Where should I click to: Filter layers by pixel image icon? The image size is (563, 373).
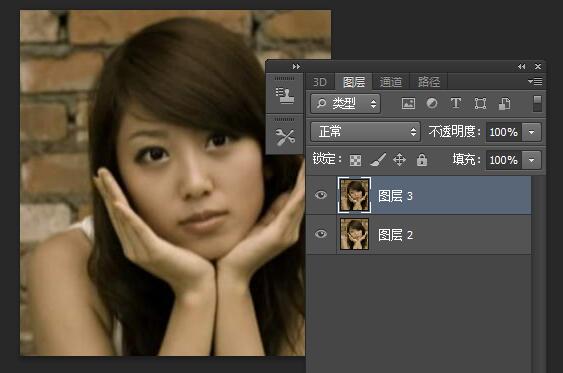(x=408, y=104)
